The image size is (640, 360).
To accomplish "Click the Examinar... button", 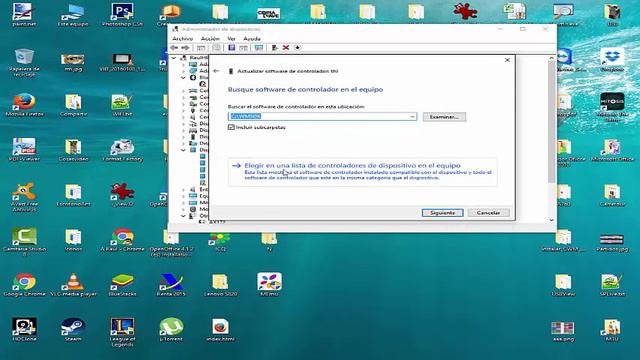I will point(444,117).
